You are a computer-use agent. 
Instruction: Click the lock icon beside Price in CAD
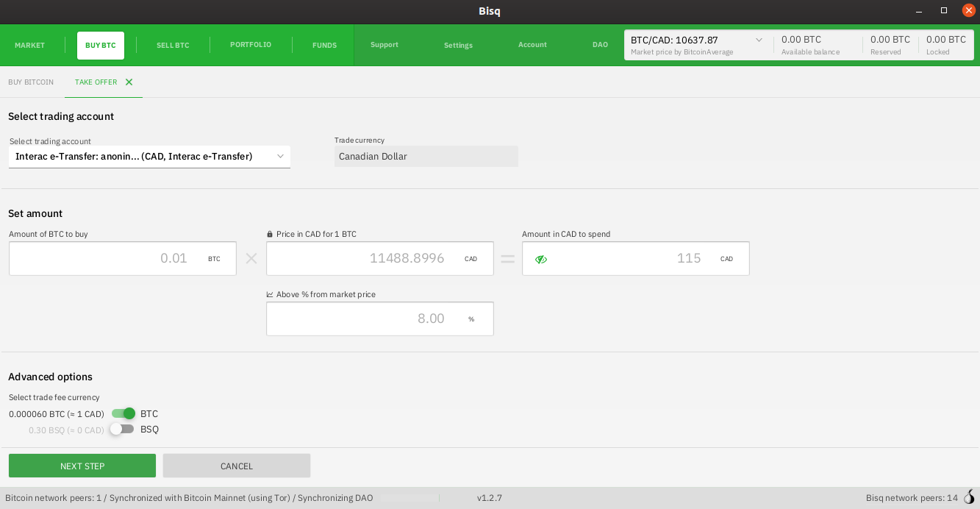tap(270, 235)
